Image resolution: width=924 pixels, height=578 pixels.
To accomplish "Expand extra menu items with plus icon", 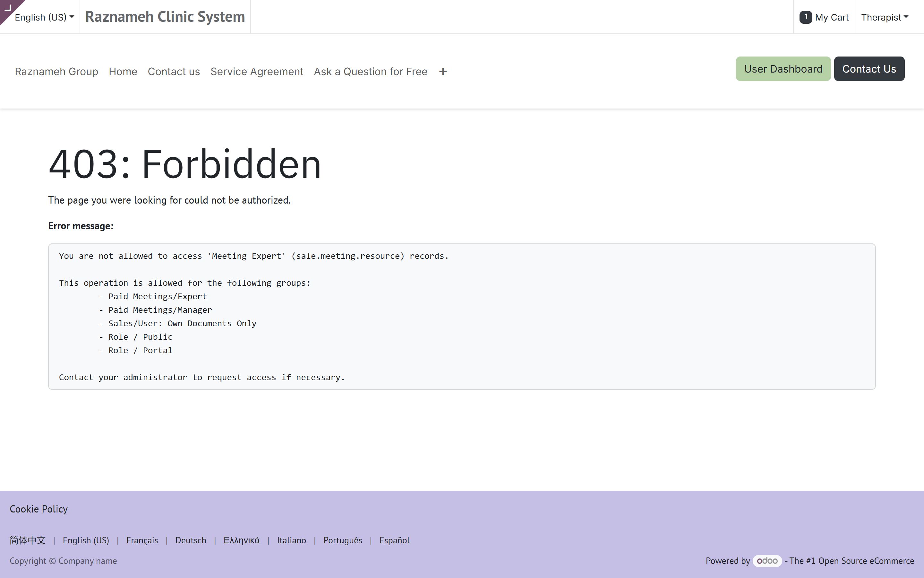I will 443,72.
